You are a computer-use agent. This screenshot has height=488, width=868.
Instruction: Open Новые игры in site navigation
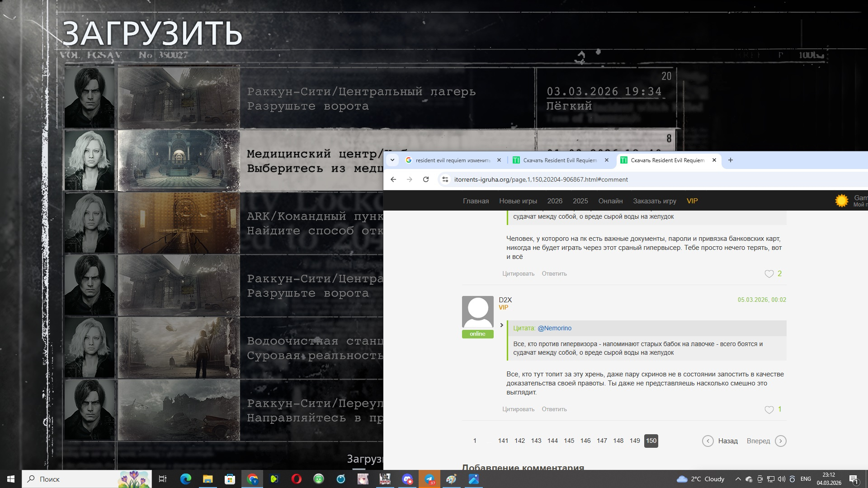coord(518,201)
